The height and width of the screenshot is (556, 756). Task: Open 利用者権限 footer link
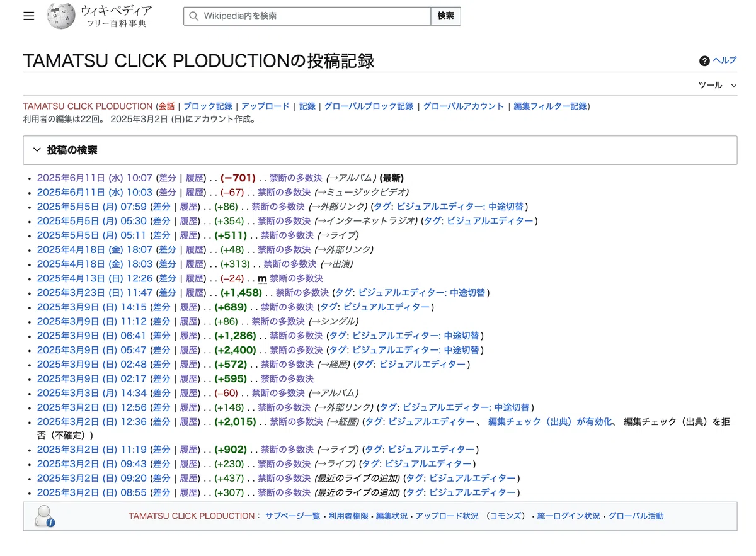click(x=348, y=516)
